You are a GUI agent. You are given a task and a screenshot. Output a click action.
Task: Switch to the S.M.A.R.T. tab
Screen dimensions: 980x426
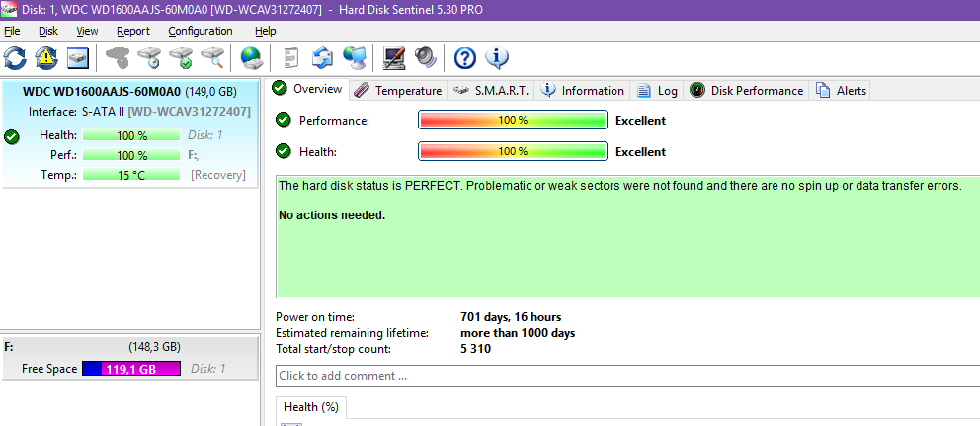click(491, 91)
